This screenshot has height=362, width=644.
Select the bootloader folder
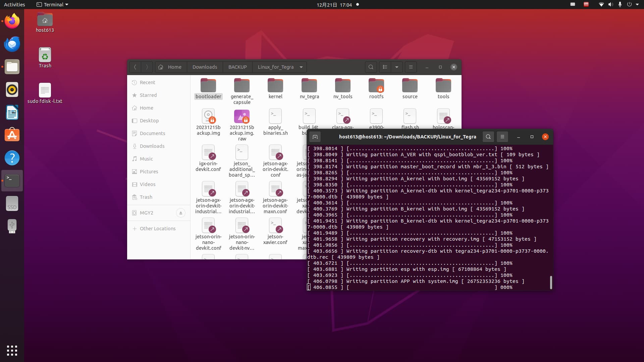(208, 89)
